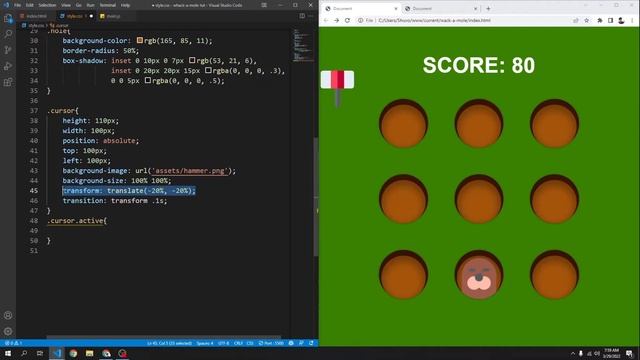The image size is (640, 360).
Task: Open the View menu in VS Code
Action: click(66, 5)
